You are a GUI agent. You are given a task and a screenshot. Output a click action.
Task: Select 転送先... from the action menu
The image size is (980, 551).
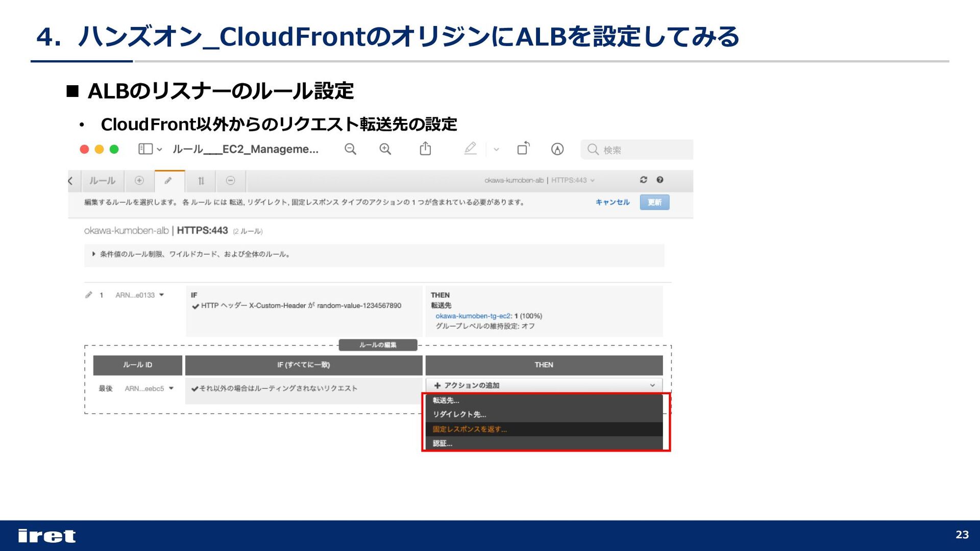544,400
